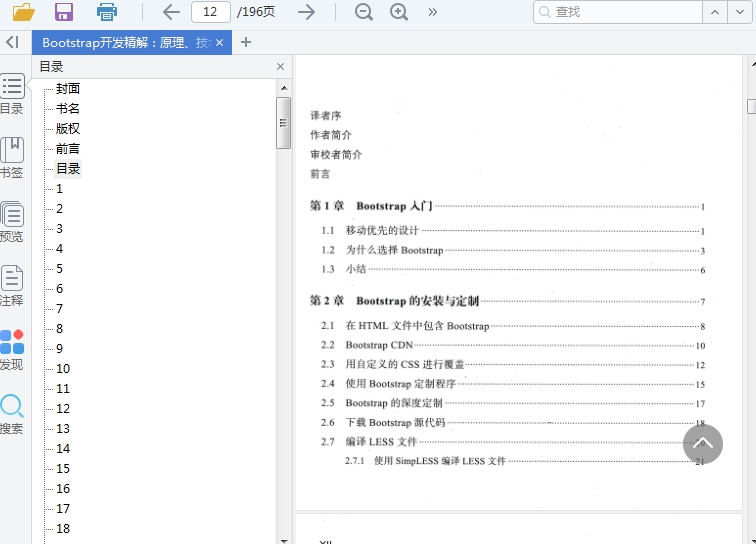The height and width of the screenshot is (544, 756).
Task: Select outline entry 12
Action: 63,409
